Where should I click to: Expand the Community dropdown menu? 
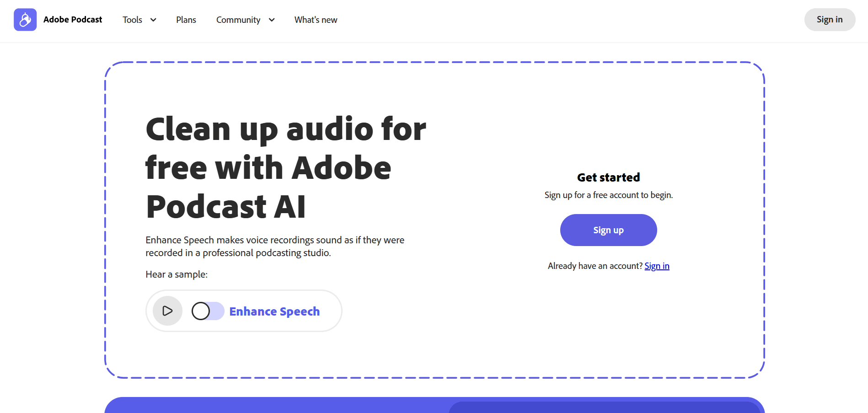[x=246, y=20]
